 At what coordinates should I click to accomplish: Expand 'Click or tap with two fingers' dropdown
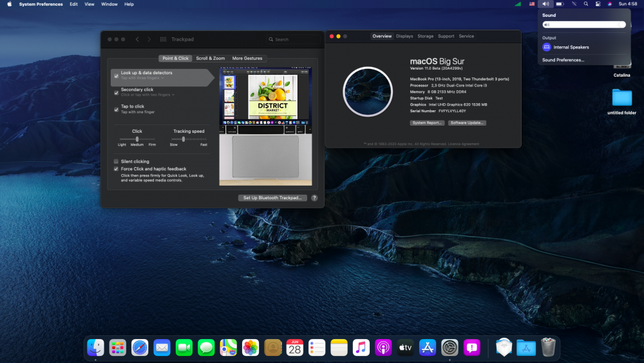148,95
